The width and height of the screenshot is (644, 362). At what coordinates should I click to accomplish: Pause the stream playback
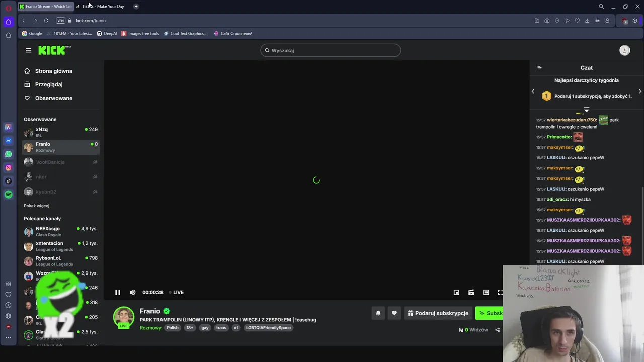(x=118, y=292)
